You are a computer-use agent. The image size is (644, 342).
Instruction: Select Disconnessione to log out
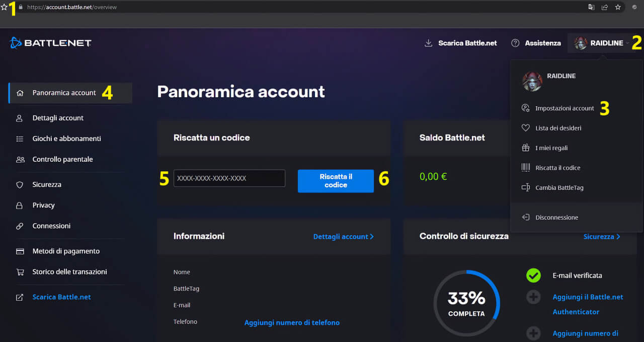pos(556,218)
